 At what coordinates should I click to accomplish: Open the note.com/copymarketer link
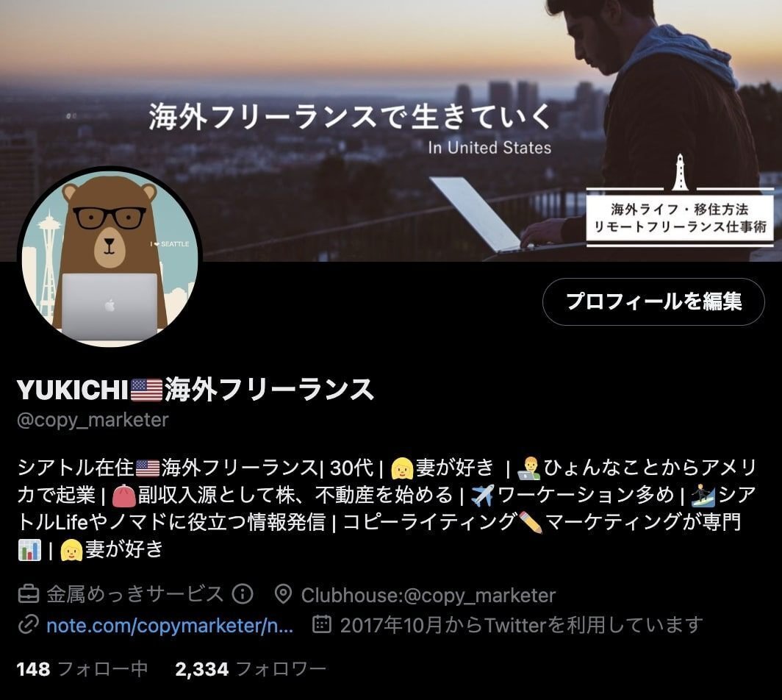pyautogui.click(x=170, y=625)
